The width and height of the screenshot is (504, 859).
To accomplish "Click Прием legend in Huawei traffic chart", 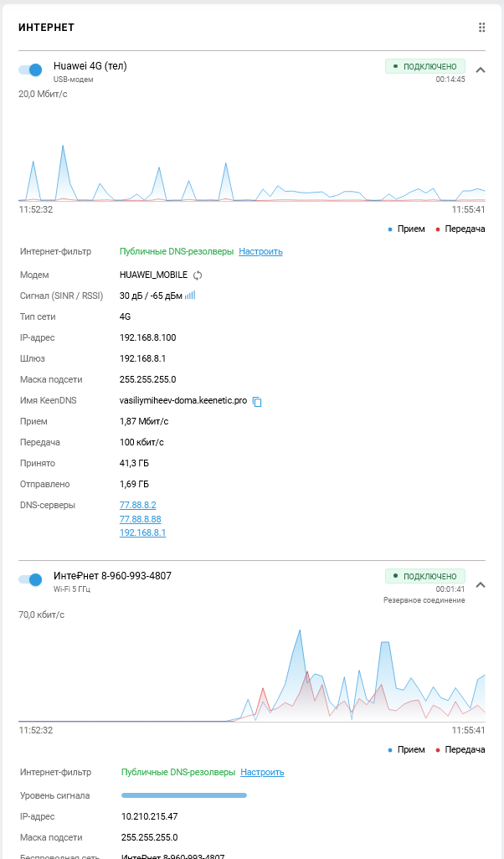I will tap(410, 229).
